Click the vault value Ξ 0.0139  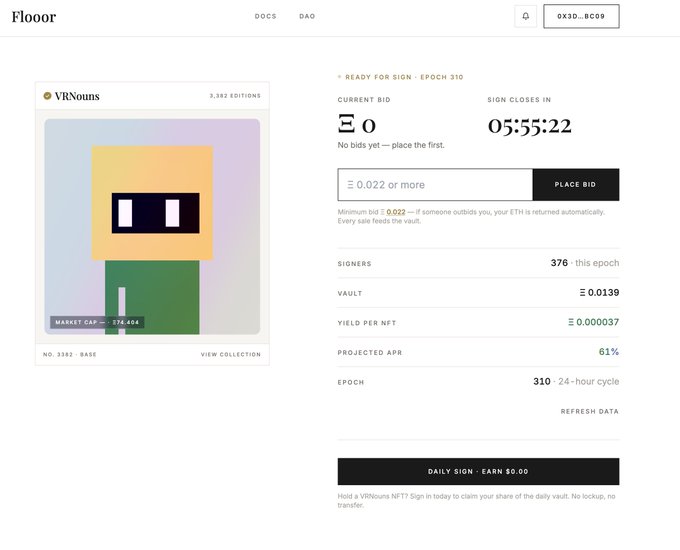point(599,293)
